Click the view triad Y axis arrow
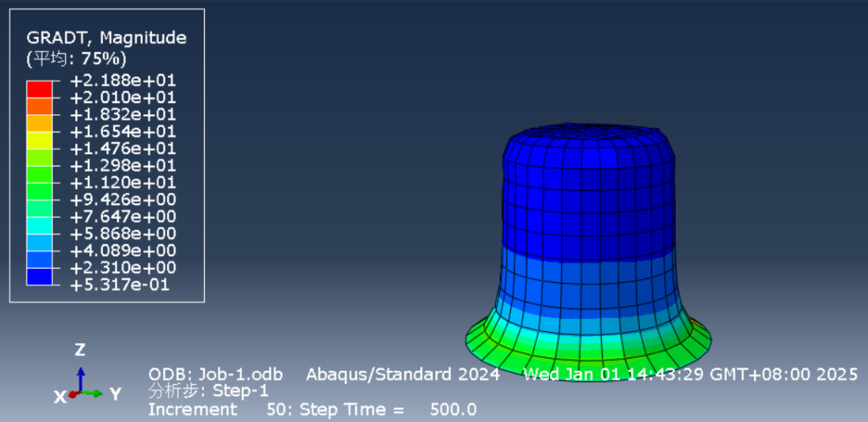 pos(95,393)
